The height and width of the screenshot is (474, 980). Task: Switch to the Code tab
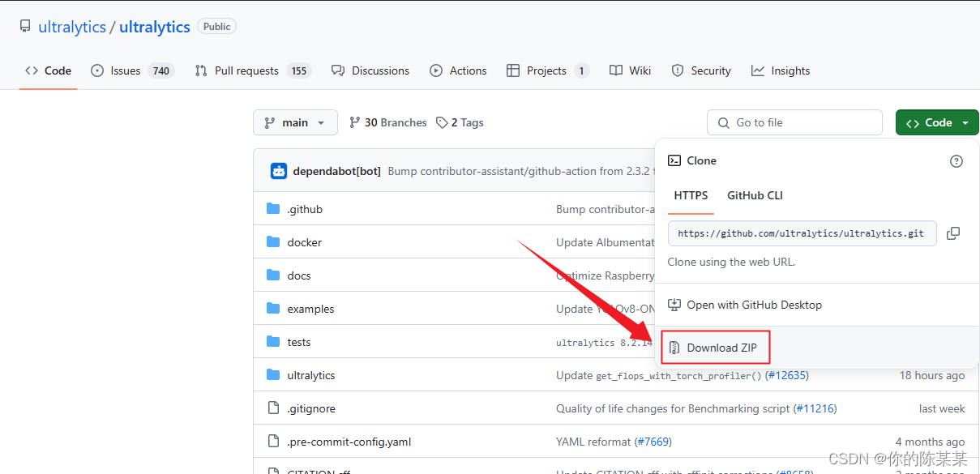(x=49, y=70)
